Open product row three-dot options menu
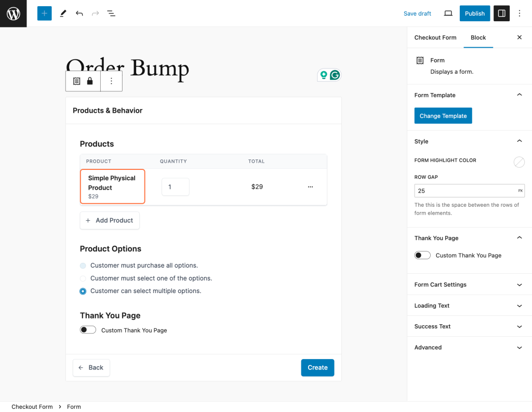 coord(310,187)
